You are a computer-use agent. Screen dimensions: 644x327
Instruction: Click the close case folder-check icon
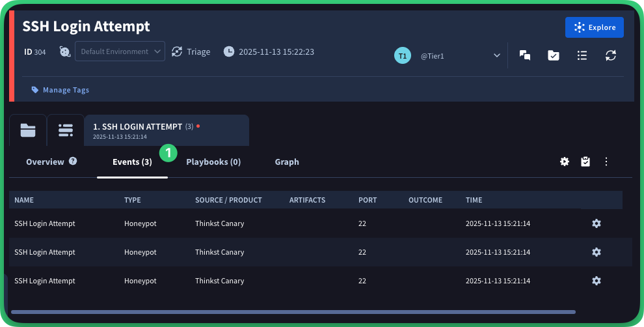(553, 55)
